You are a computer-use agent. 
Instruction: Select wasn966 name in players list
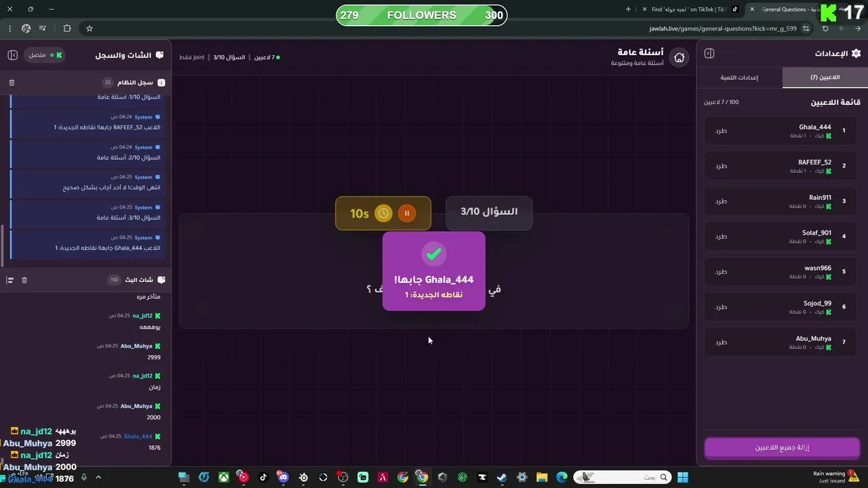(x=818, y=268)
